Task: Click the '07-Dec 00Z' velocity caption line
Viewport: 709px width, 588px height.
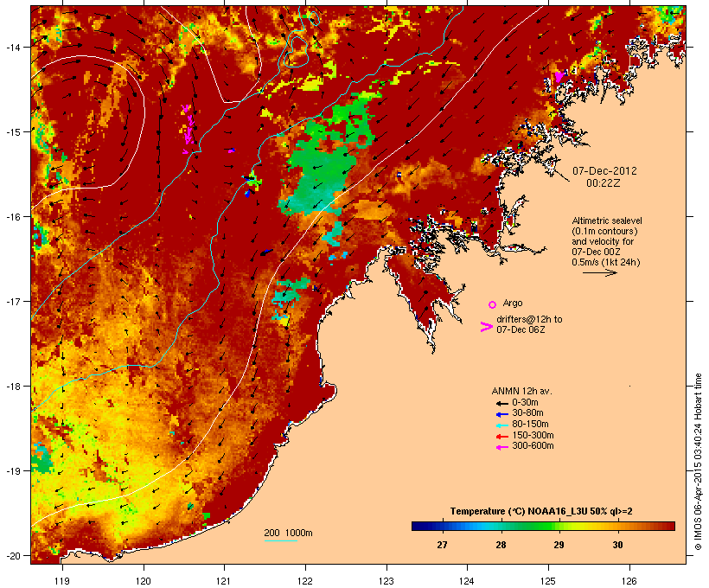Action: [x=596, y=252]
